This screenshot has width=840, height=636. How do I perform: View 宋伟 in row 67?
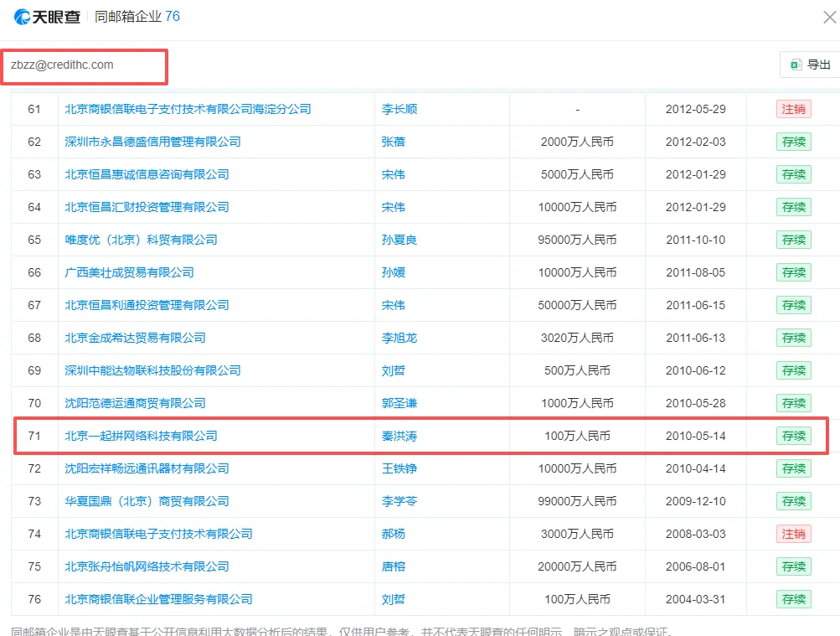pos(394,305)
